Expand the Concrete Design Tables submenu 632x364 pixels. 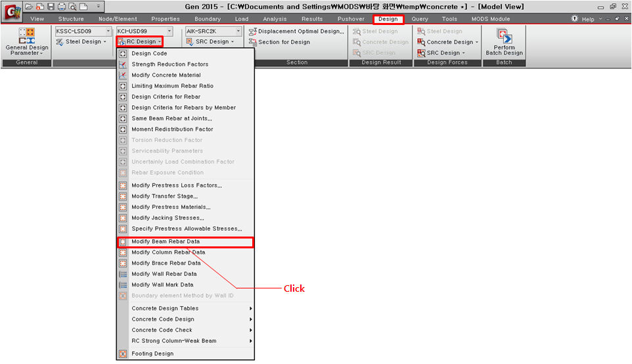pos(185,308)
